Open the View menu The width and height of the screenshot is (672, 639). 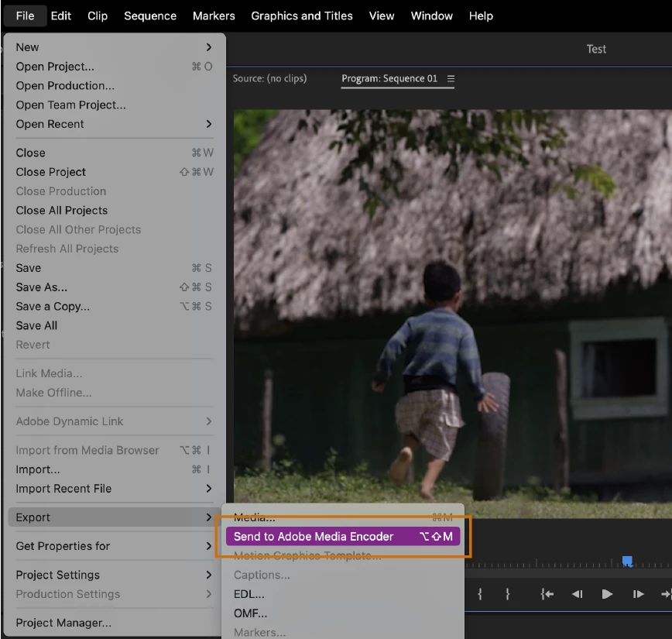(382, 15)
